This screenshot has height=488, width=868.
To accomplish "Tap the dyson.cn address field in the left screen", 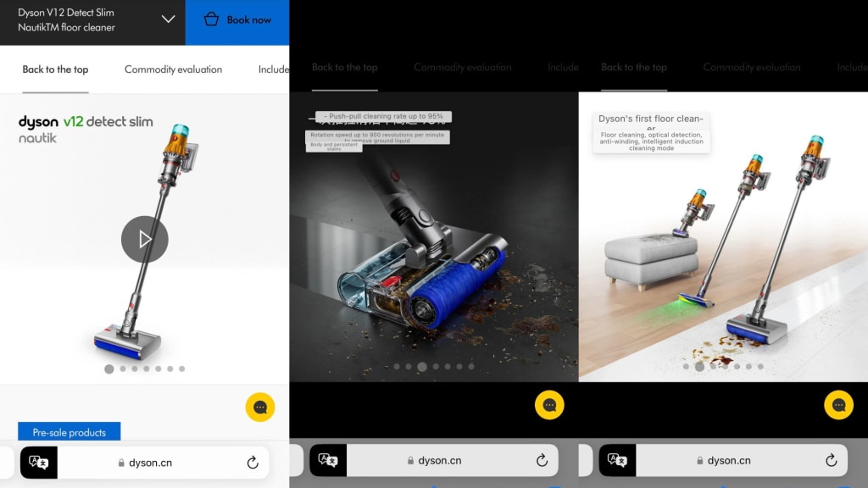I will 151,463.
